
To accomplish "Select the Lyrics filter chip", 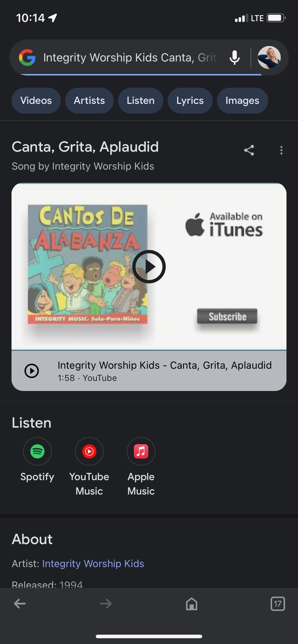I will (190, 101).
